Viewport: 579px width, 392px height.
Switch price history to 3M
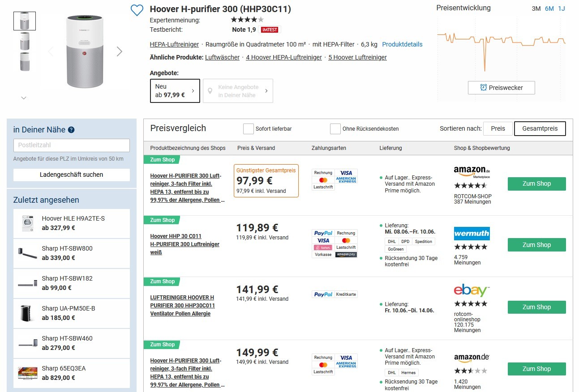click(536, 9)
